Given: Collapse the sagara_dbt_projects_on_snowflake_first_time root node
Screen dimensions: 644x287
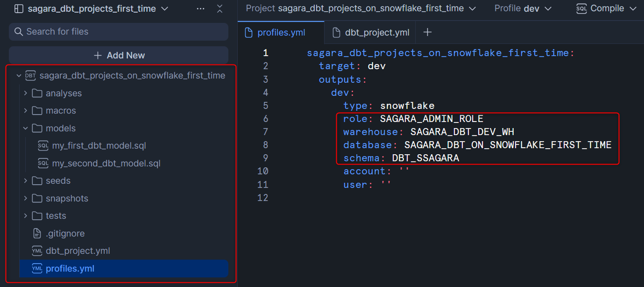Looking at the screenshot, I should (18, 75).
